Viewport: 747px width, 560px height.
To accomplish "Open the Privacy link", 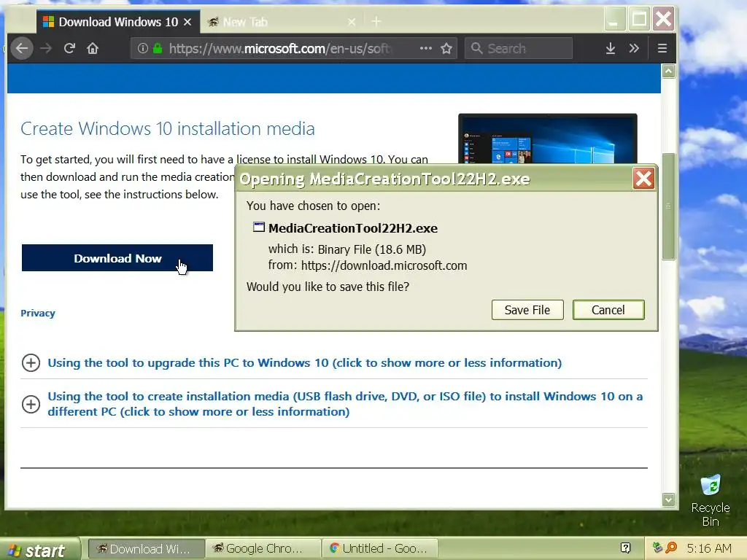I will (x=38, y=313).
